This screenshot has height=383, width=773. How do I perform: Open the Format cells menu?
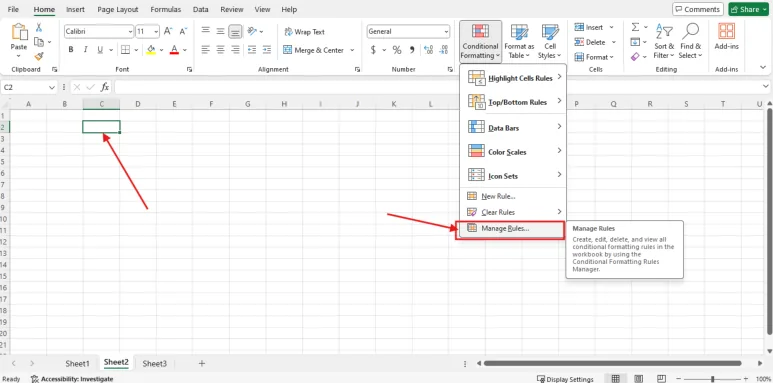[595, 57]
